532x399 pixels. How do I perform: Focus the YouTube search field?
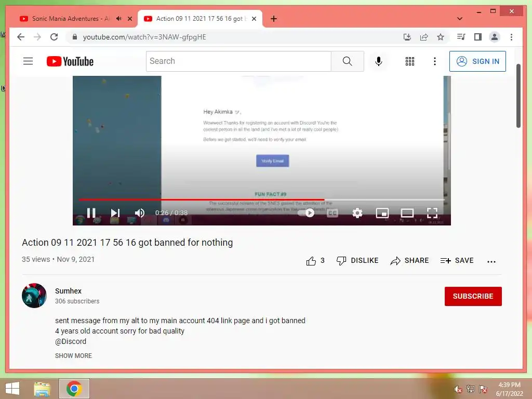[x=238, y=61]
